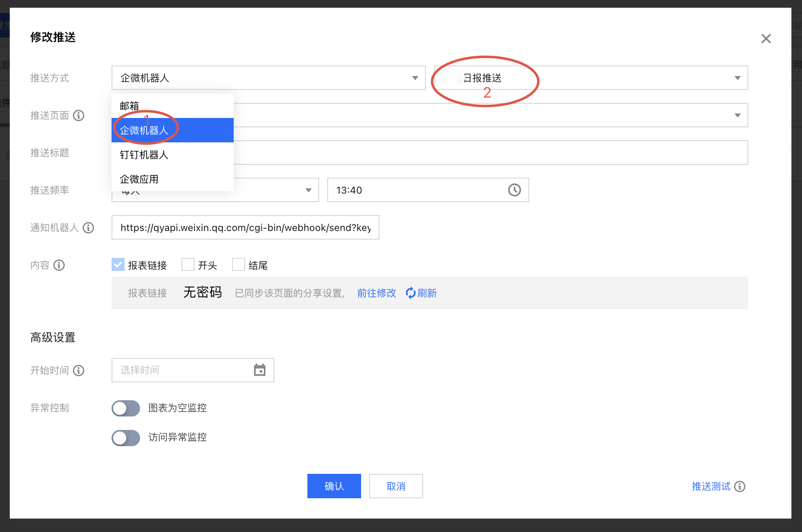
Task: Click the info icon beside 推送页面
Action: (x=79, y=116)
